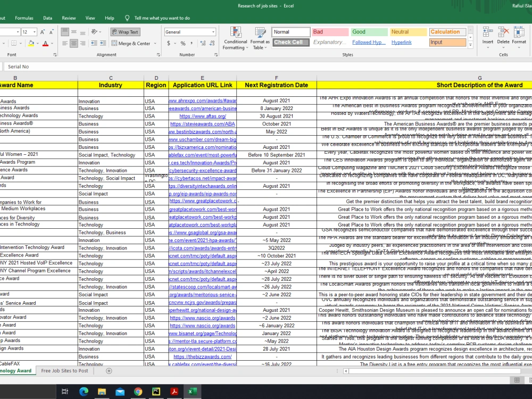
Task: Increase font size with the grow-font icon
Action: click(x=43, y=32)
